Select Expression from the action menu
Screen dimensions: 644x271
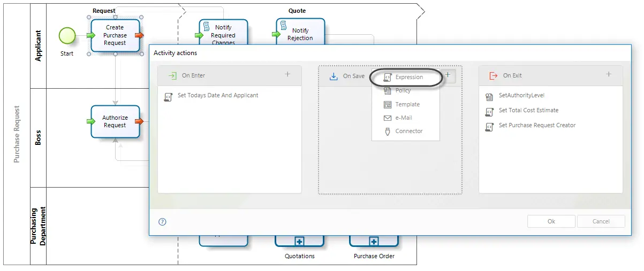click(x=406, y=77)
